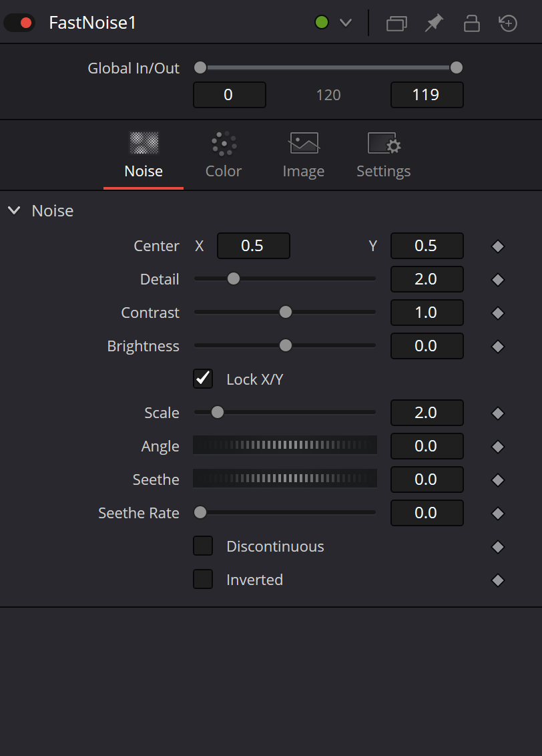This screenshot has height=756, width=542.
Task: Click the Global In value field 0
Action: pos(230,95)
